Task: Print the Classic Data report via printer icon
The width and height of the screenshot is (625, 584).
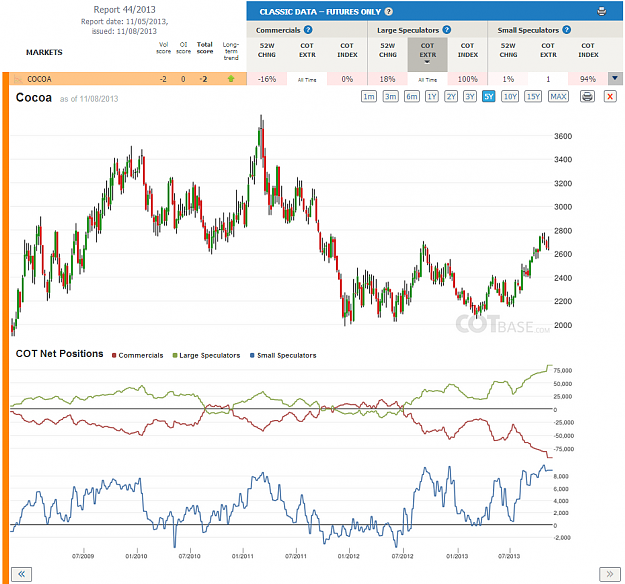Action: pos(601,12)
